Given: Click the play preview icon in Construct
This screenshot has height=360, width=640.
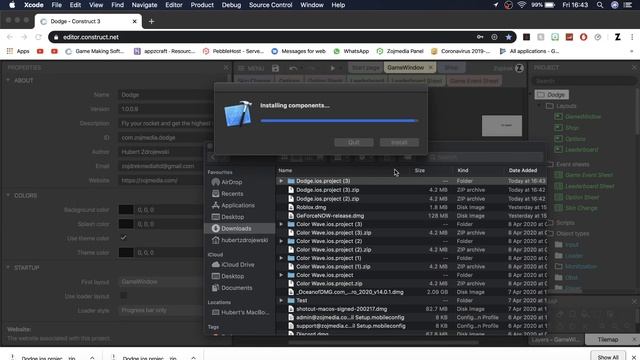Looking at the screenshot, I should pos(333,68).
